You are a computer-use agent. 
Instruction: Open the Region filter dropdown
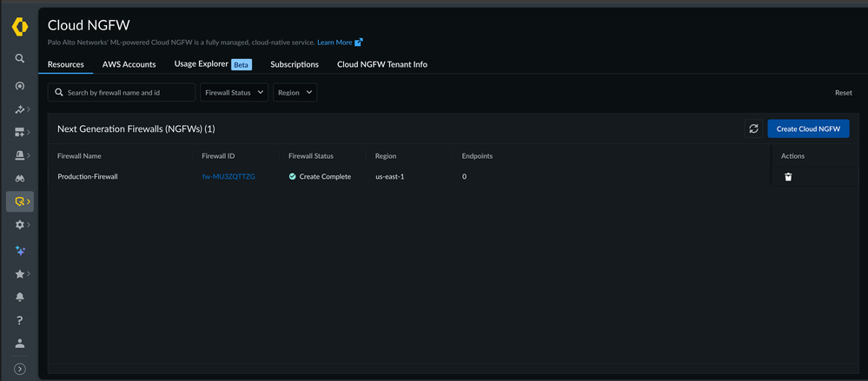point(295,92)
